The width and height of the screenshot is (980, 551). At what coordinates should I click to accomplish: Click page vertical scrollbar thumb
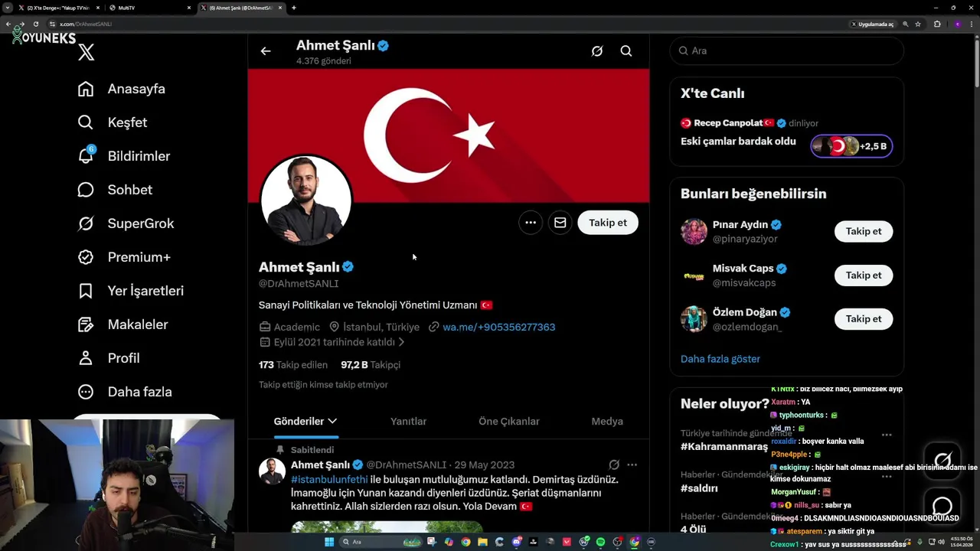[x=976, y=64]
